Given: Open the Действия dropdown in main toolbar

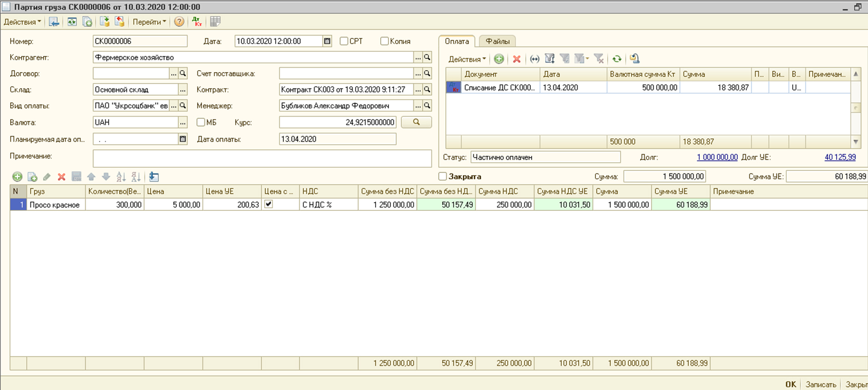Looking at the screenshot, I should pos(22,22).
